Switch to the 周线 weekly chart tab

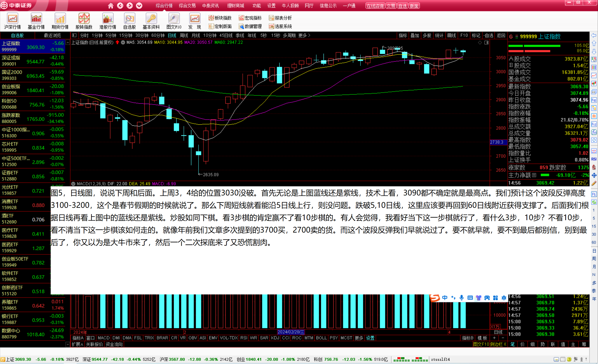point(184,35)
